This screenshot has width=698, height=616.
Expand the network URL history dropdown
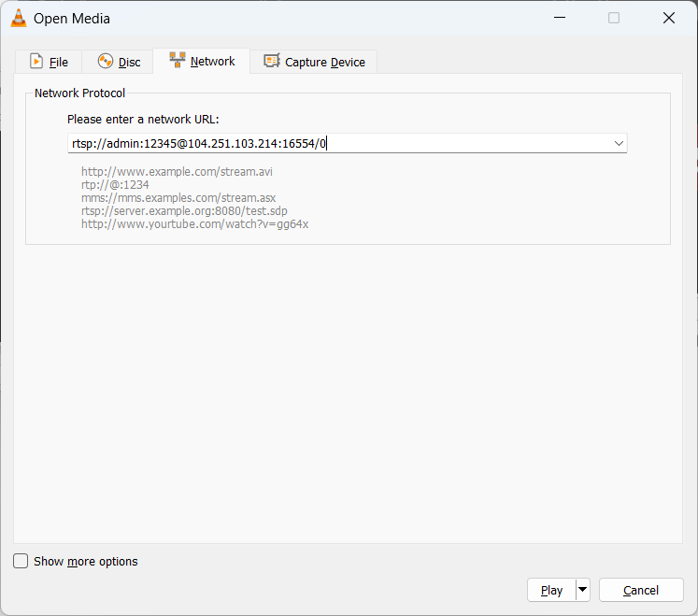619,143
